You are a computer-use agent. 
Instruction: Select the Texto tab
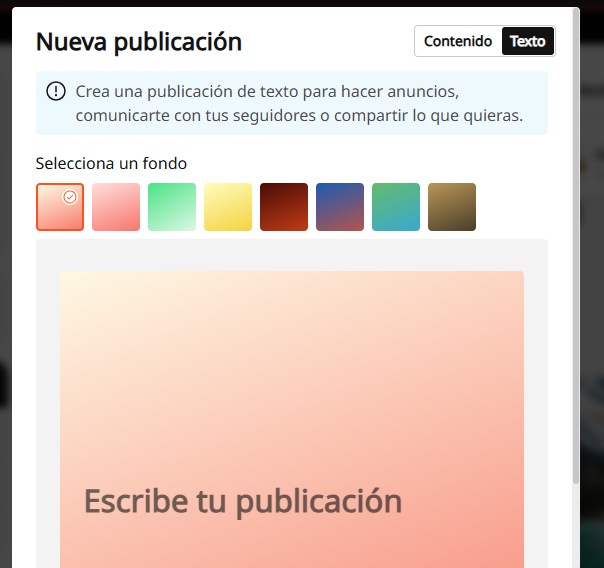(x=527, y=41)
